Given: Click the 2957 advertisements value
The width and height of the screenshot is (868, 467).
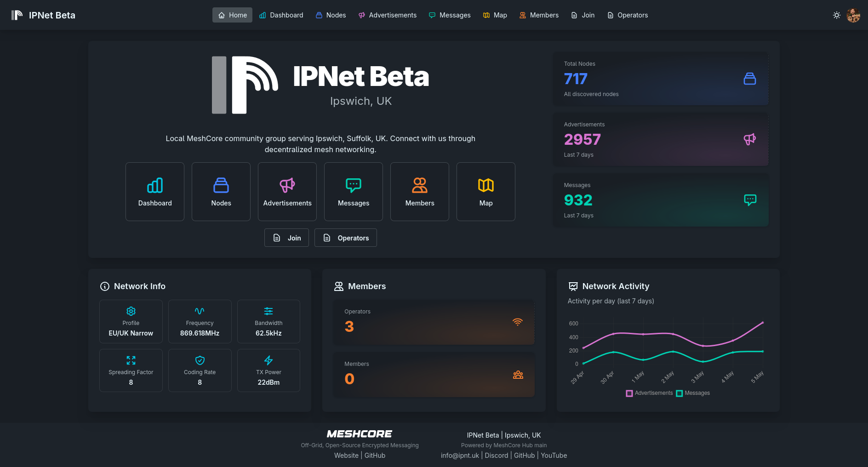Looking at the screenshot, I should pyautogui.click(x=582, y=139).
